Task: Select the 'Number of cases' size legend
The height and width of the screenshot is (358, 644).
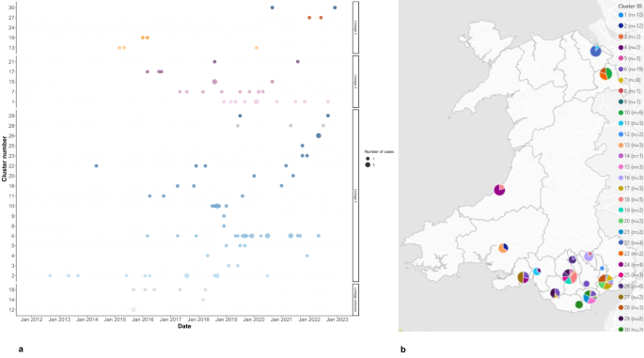Action: point(379,158)
